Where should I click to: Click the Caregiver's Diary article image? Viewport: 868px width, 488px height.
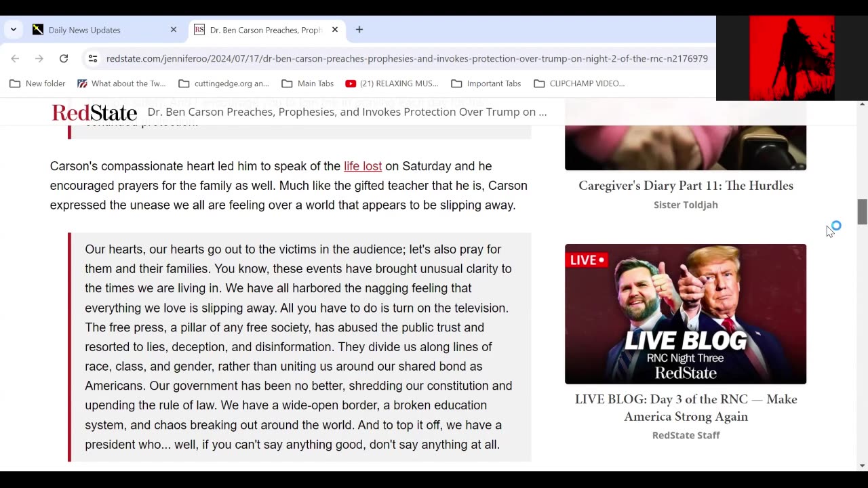[x=686, y=148]
